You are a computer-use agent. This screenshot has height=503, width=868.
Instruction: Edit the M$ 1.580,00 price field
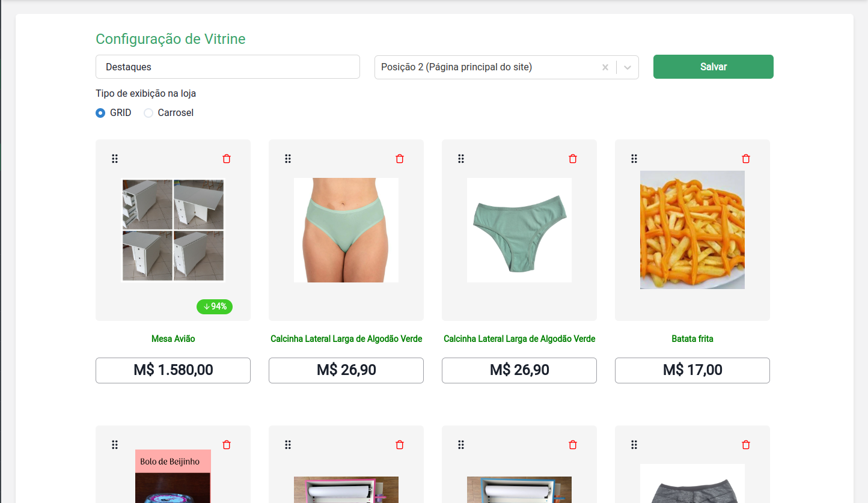(173, 370)
